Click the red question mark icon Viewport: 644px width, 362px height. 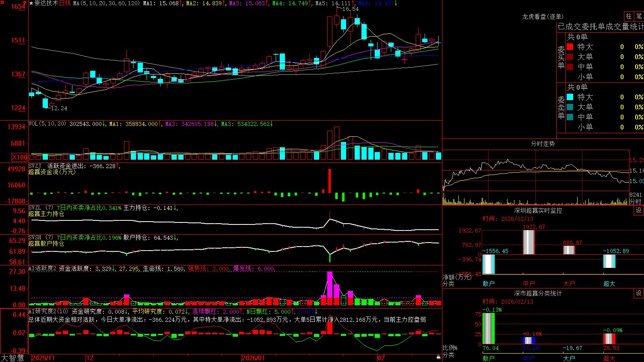tap(25, 3)
